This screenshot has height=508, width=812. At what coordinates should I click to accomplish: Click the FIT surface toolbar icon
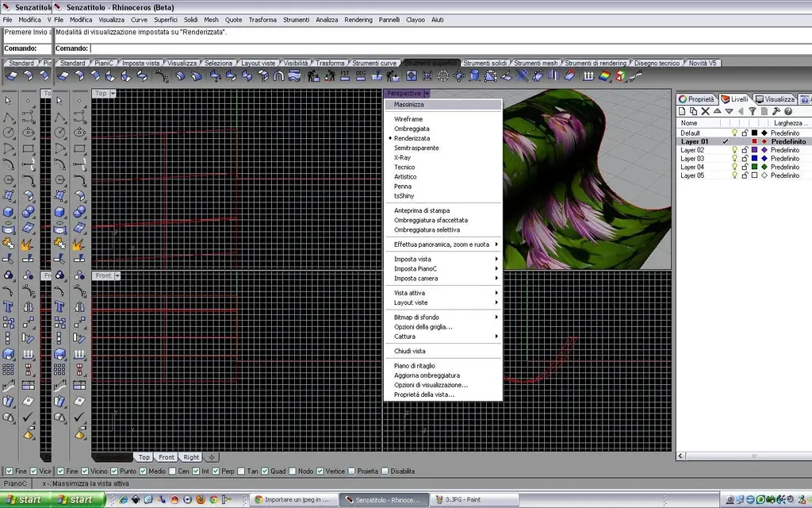tap(345, 76)
